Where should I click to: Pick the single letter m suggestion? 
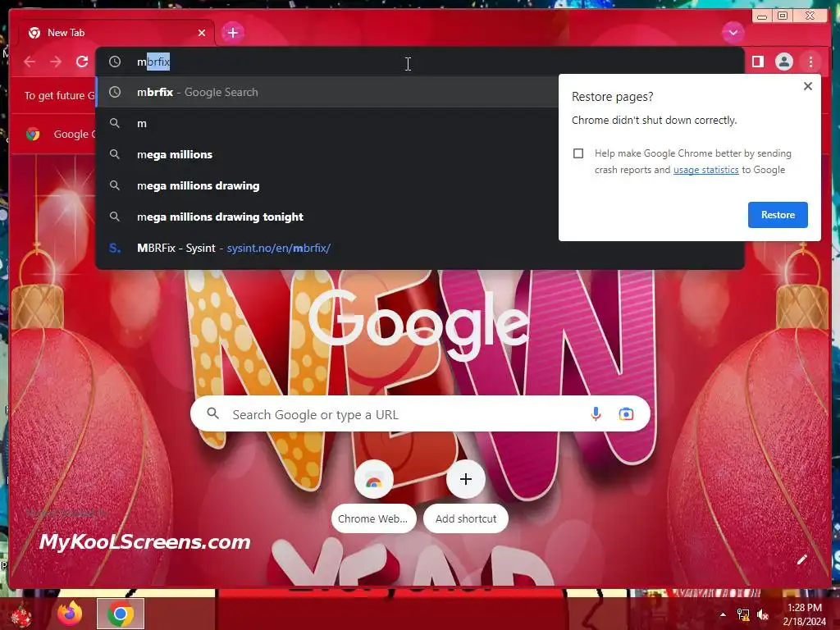click(327, 123)
